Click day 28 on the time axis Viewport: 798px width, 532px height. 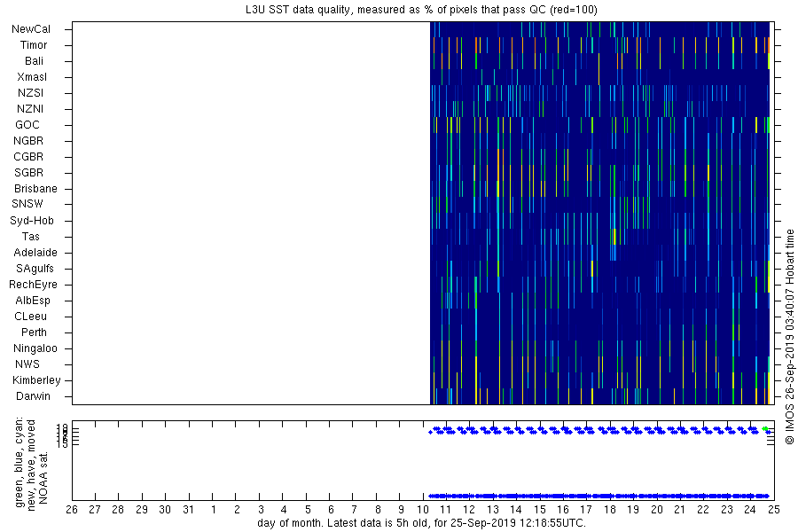point(118,510)
